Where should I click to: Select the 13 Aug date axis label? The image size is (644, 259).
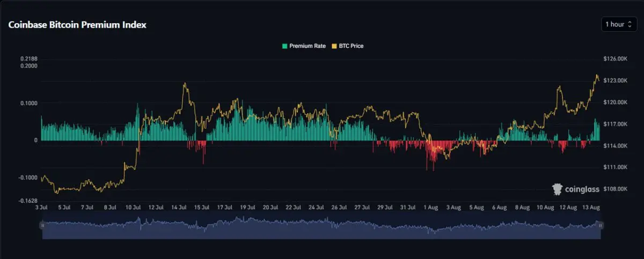[x=591, y=207]
